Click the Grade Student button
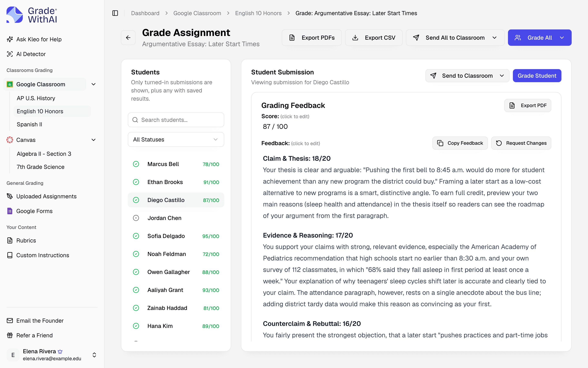The height and width of the screenshot is (368, 588). coord(537,76)
